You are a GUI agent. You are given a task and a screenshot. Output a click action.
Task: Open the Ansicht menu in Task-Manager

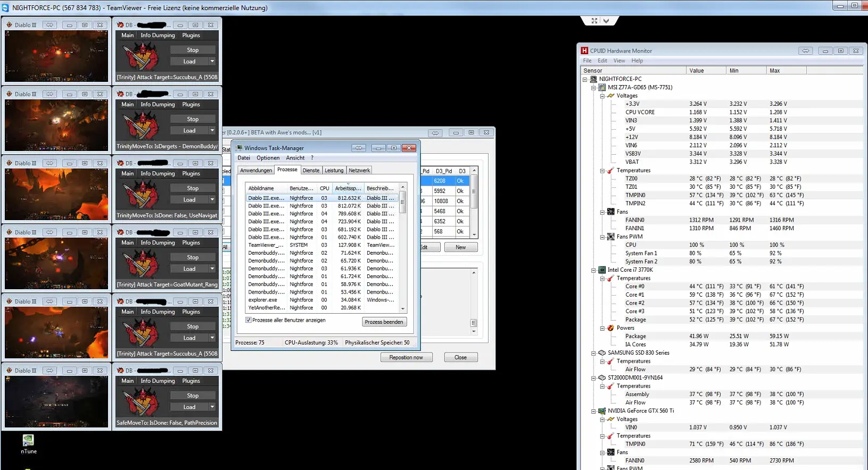pyautogui.click(x=295, y=158)
